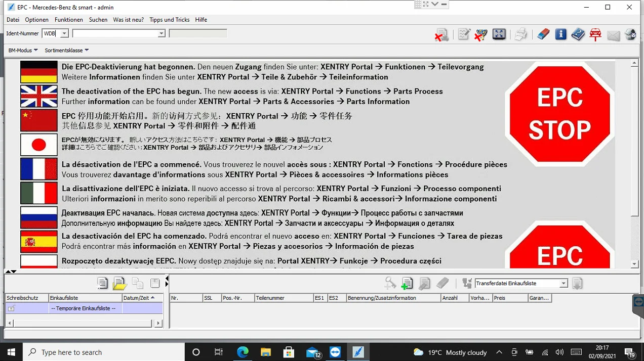Open Microsoft Edge from taskbar
The width and height of the screenshot is (644, 361).
pyautogui.click(x=243, y=352)
